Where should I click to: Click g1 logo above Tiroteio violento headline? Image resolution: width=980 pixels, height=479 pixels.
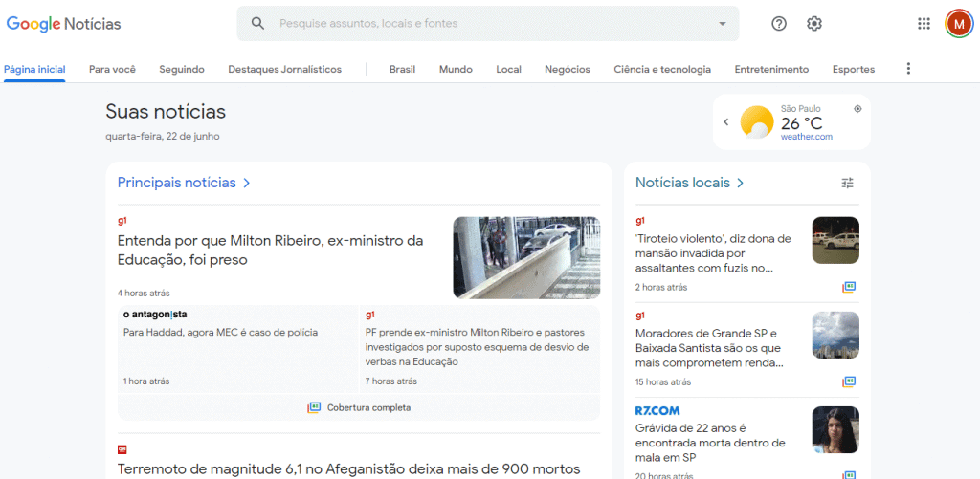(x=640, y=221)
